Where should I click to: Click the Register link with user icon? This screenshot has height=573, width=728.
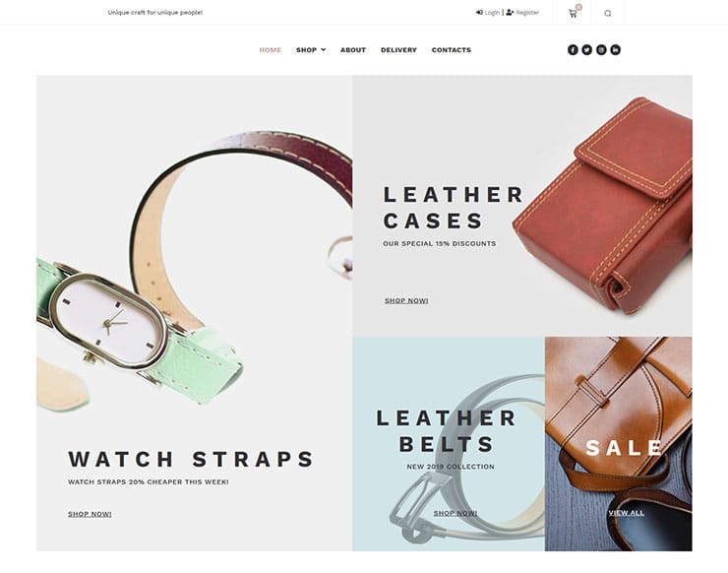tap(522, 13)
